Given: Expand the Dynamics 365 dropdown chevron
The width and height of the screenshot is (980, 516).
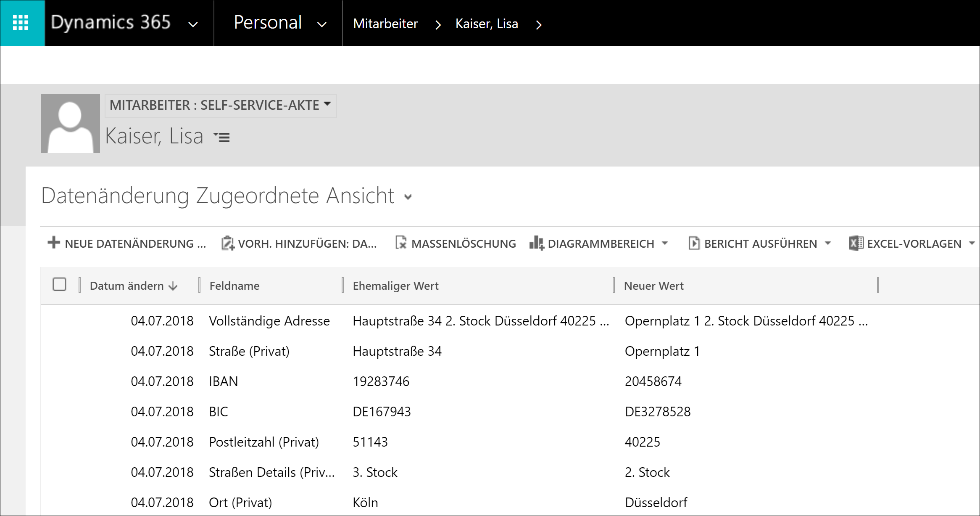Looking at the screenshot, I should pyautogui.click(x=193, y=24).
